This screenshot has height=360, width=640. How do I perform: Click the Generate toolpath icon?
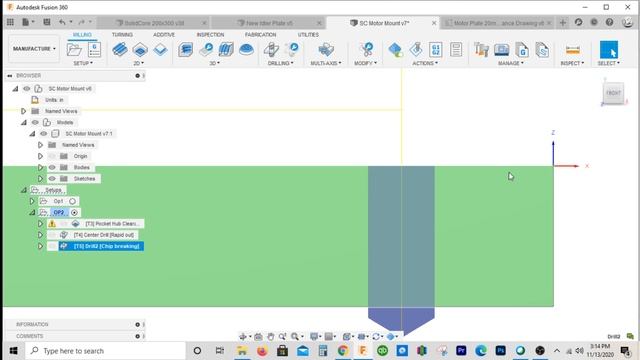click(395, 50)
